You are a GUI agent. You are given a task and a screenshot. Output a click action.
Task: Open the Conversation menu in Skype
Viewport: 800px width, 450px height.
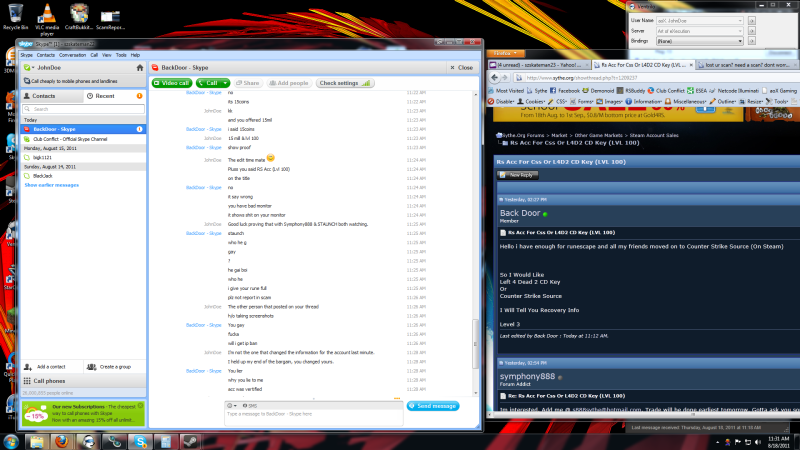[72, 55]
